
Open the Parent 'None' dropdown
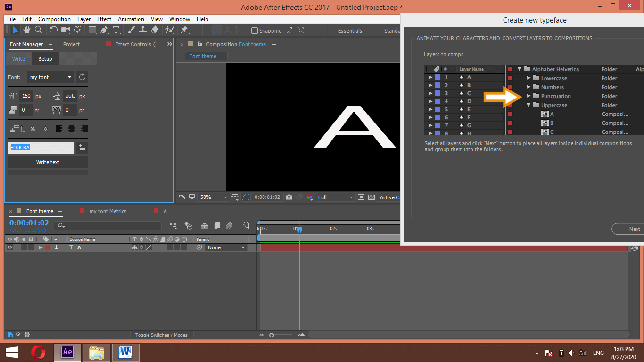225,247
